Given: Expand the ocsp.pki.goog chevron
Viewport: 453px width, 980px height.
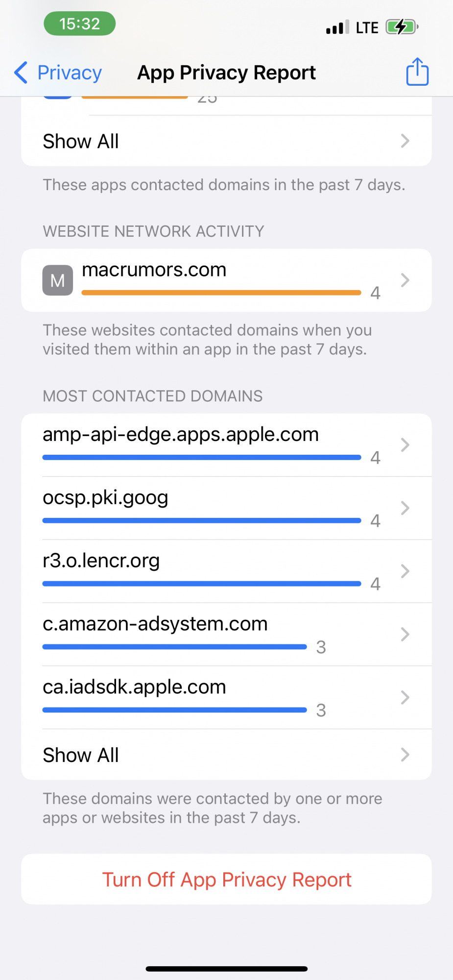Looking at the screenshot, I should [x=405, y=508].
